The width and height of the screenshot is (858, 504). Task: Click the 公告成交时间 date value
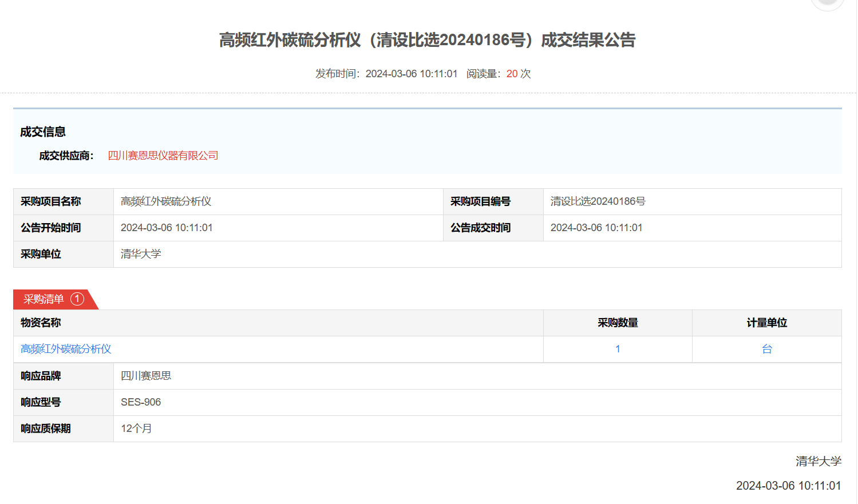point(596,228)
